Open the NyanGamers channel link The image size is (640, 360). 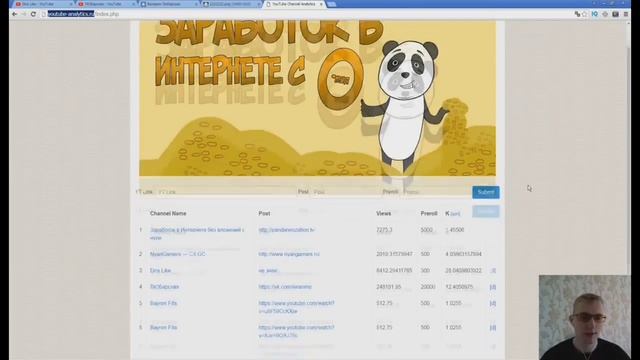pyautogui.click(x=178, y=254)
